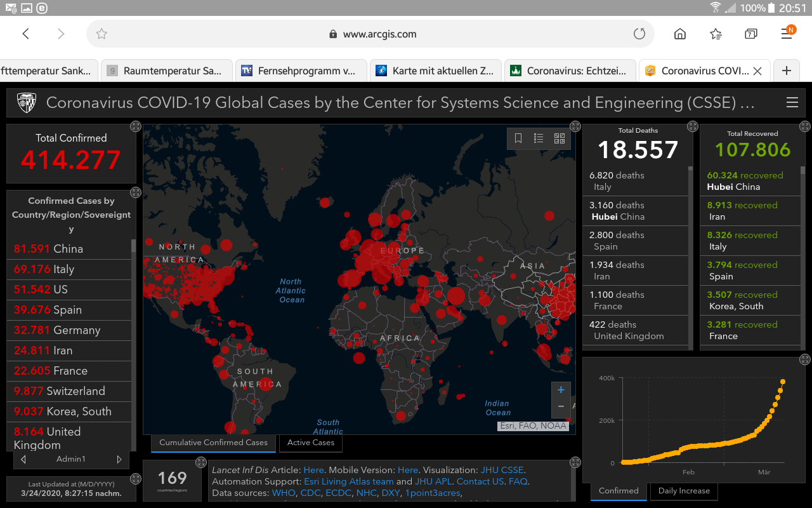Viewport: 812px width, 508px height.
Task: Select Switzerland in confirmed cases list
Action: click(x=69, y=391)
